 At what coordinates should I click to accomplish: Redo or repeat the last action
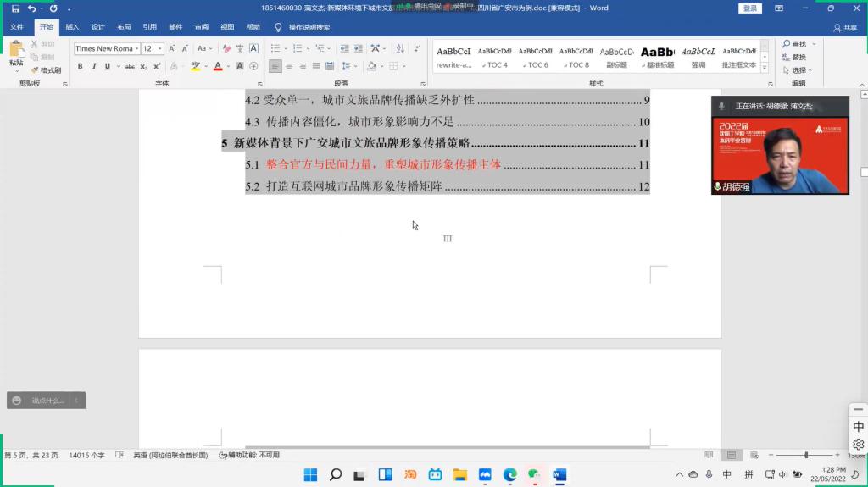(x=53, y=8)
